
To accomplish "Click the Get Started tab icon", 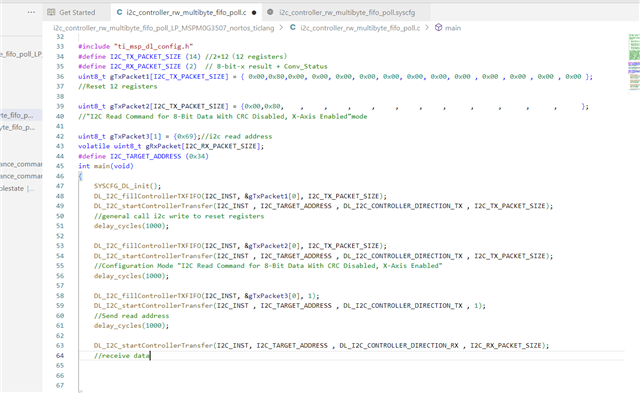I will 51,12.
